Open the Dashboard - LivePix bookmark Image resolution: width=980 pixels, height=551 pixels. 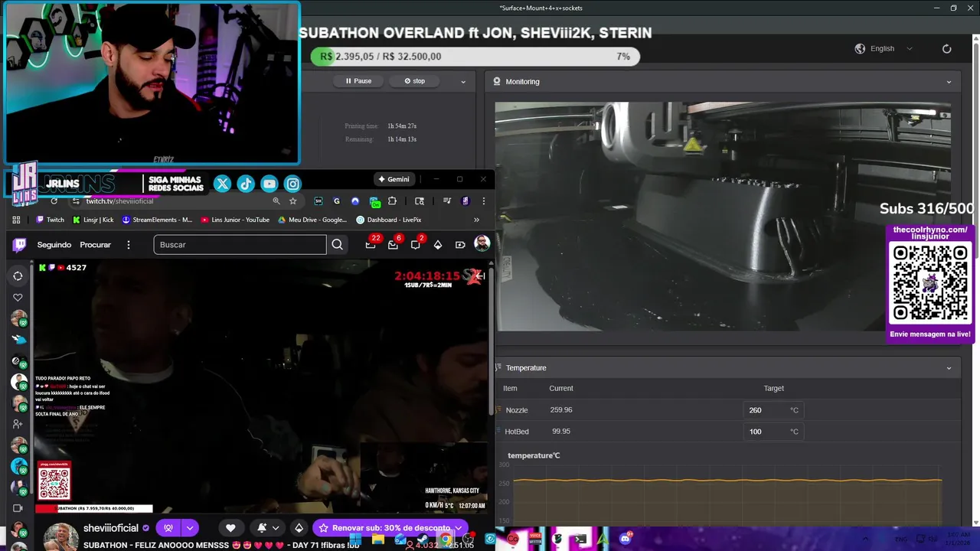pyautogui.click(x=389, y=220)
